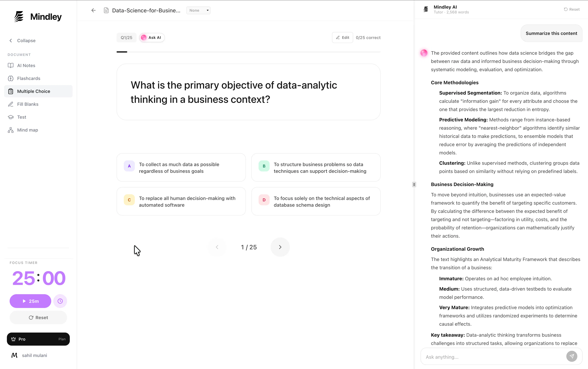Click the Data-Science-for-Busine... document title

click(x=146, y=10)
